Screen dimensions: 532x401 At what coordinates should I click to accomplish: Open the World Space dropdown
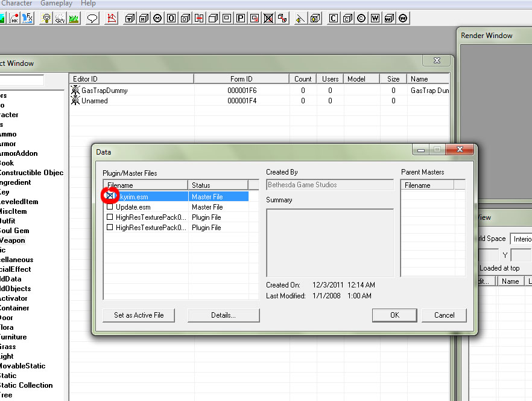[x=521, y=239]
